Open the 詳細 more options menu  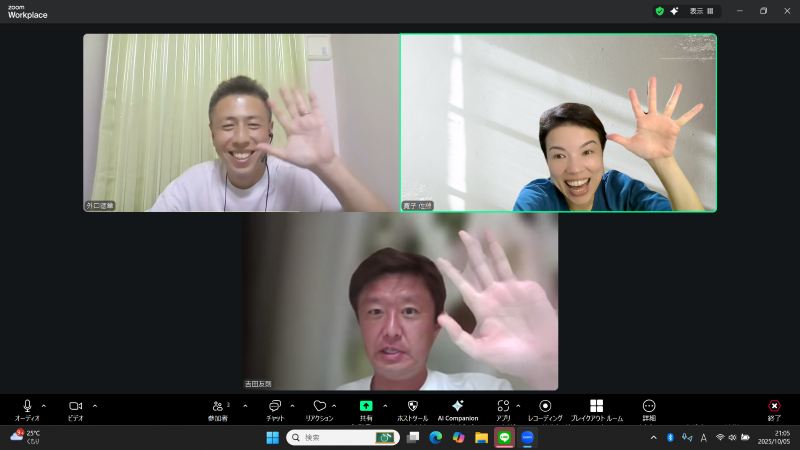[x=649, y=406]
